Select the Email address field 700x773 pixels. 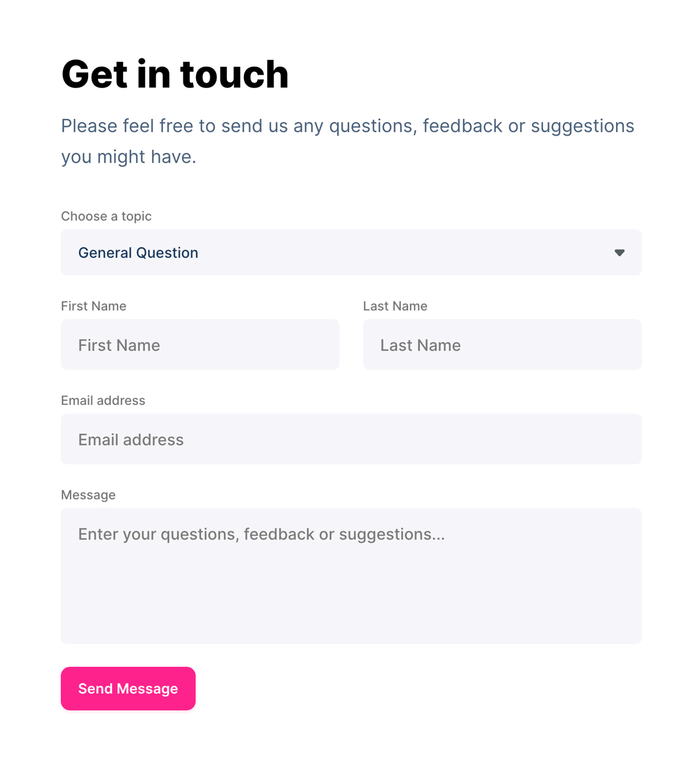pyautogui.click(x=351, y=439)
